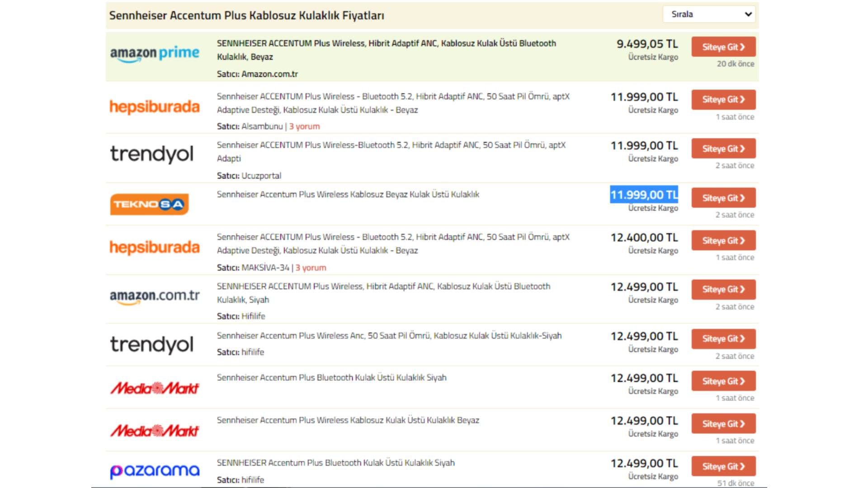
Task: Click the trendyol logo for hifilife listing
Action: (151, 344)
